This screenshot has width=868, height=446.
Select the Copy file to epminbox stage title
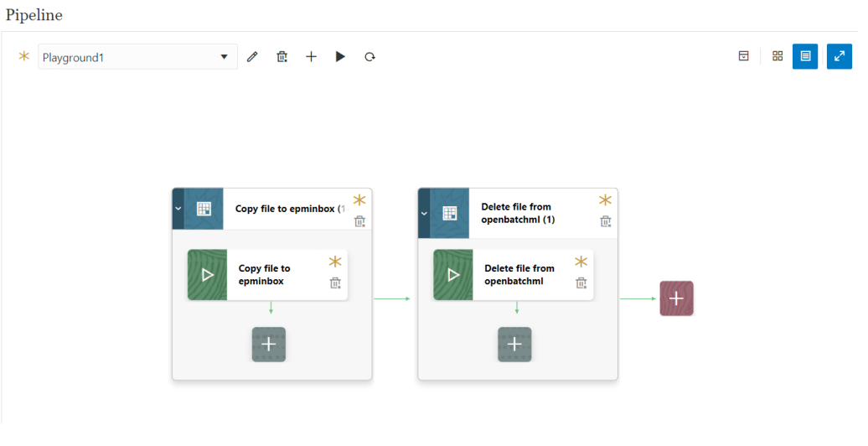tap(290, 209)
